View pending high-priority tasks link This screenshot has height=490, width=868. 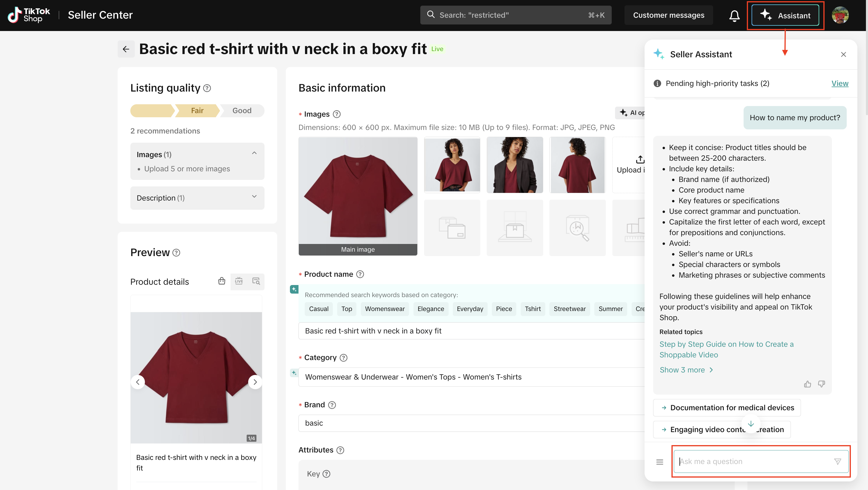tap(840, 83)
